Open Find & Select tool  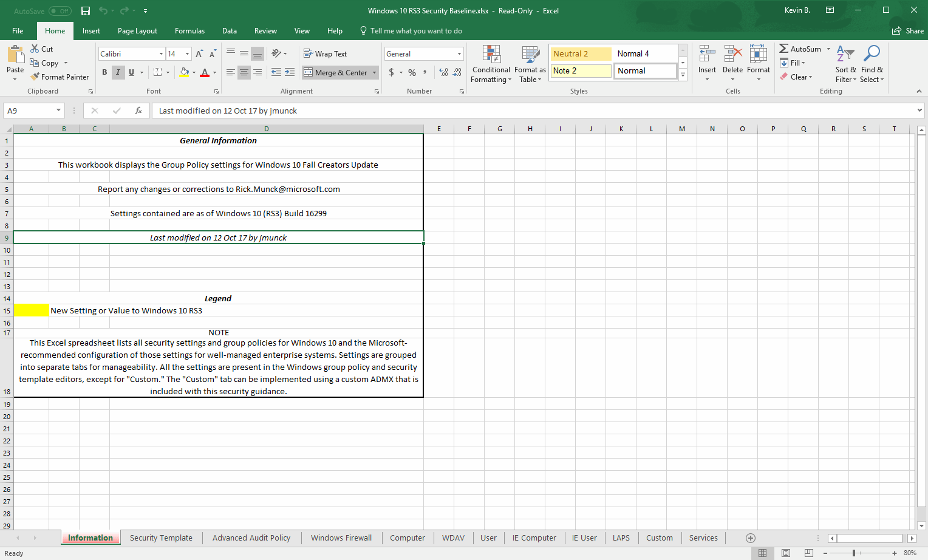coord(872,64)
